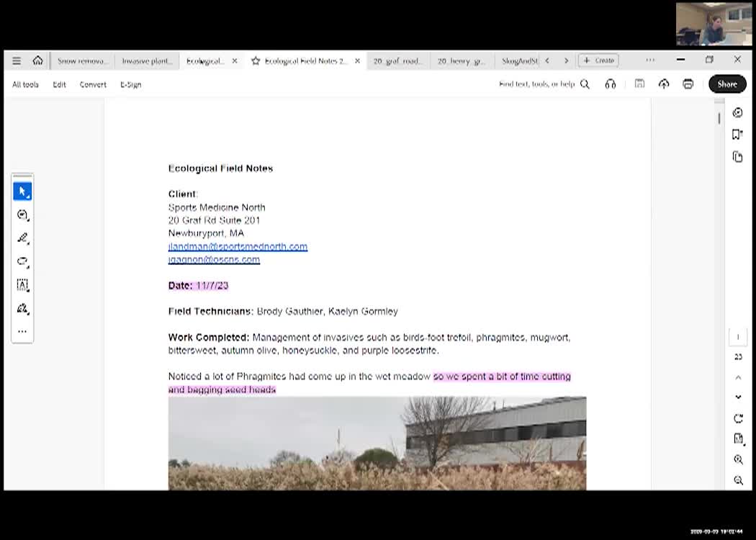Open the jlandman@sportsmednorth.com email link
Screen dimensions: 756x540
point(238,246)
